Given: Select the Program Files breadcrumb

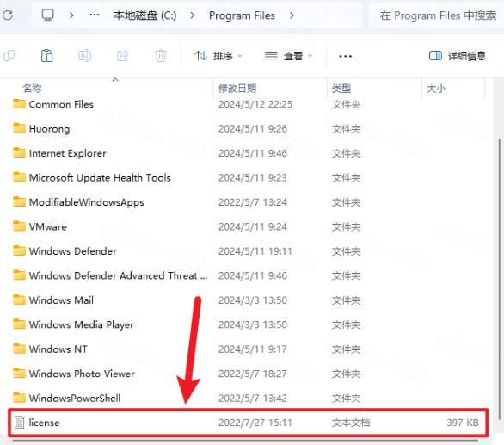Looking at the screenshot, I should click(x=242, y=15).
